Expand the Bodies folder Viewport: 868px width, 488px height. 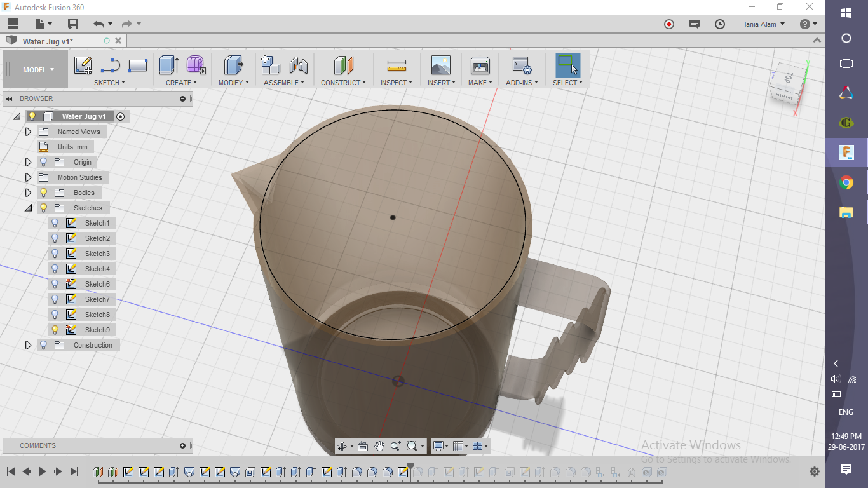[28, 193]
